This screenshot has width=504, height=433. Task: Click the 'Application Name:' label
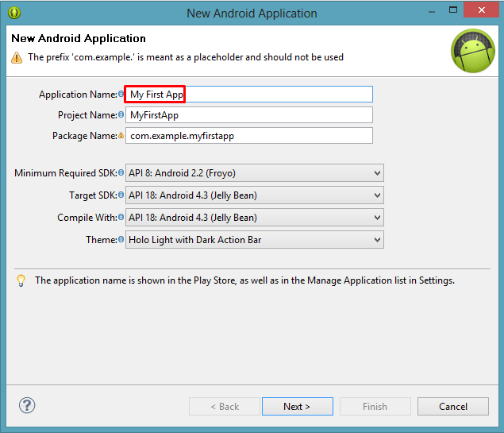coord(78,95)
